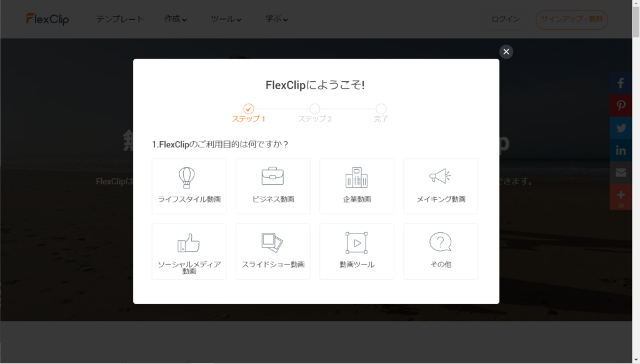This screenshot has width=640, height=364.
Task: Share the page on Facebook
Action: pyautogui.click(x=621, y=83)
